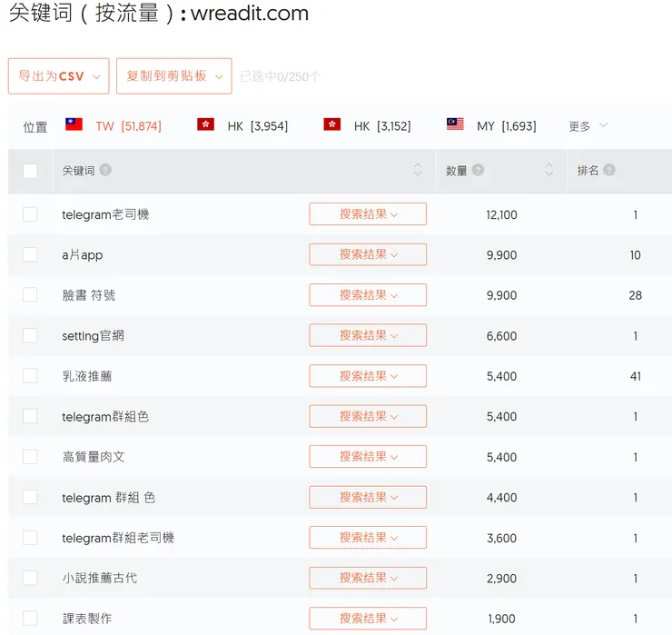Screen dimensions: 672x635
Task: Check the box for setting官網
Action: click(30, 335)
